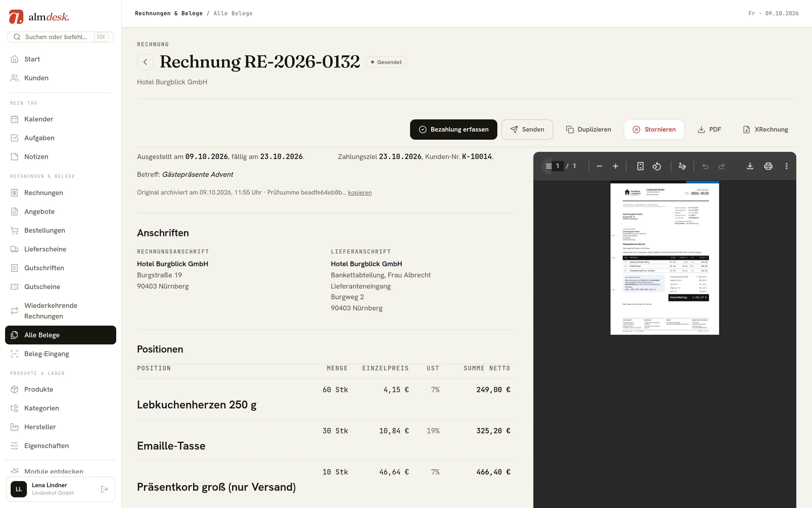Select the PDF draw annotation tool
812x508 pixels.
(x=682, y=166)
